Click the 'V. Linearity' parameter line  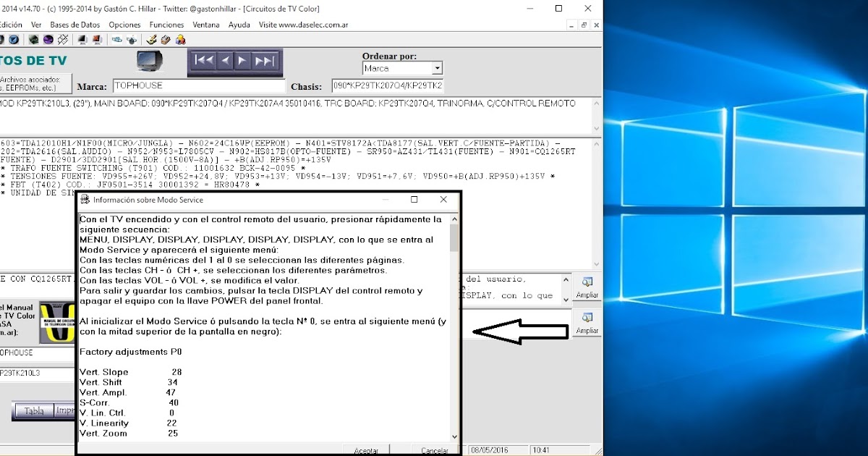pyautogui.click(x=128, y=423)
